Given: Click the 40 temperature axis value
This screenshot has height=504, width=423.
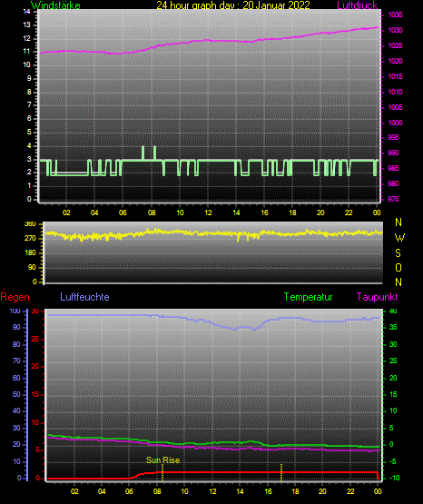Looking at the screenshot, I should (x=393, y=311).
